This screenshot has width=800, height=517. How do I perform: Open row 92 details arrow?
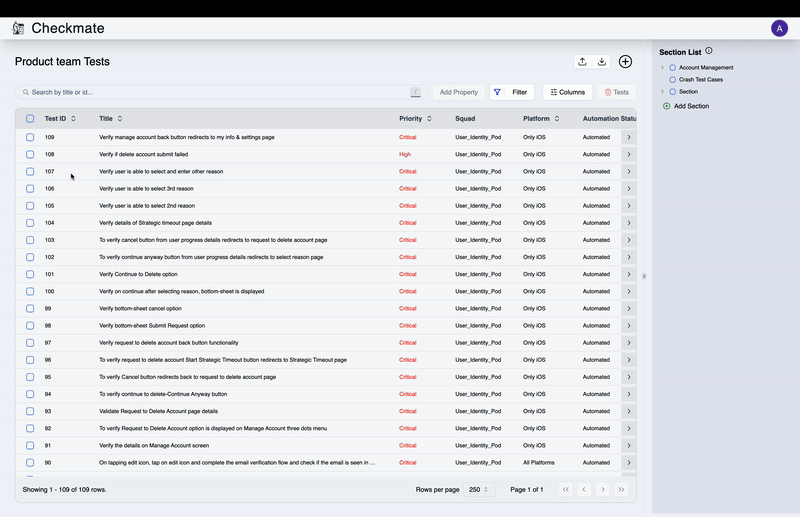click(629, 428)
